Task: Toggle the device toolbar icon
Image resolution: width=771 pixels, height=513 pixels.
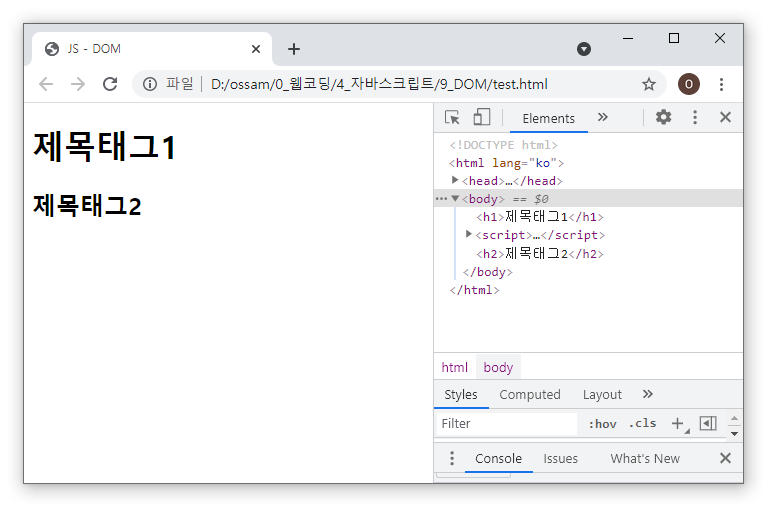Action: (481, 118)
